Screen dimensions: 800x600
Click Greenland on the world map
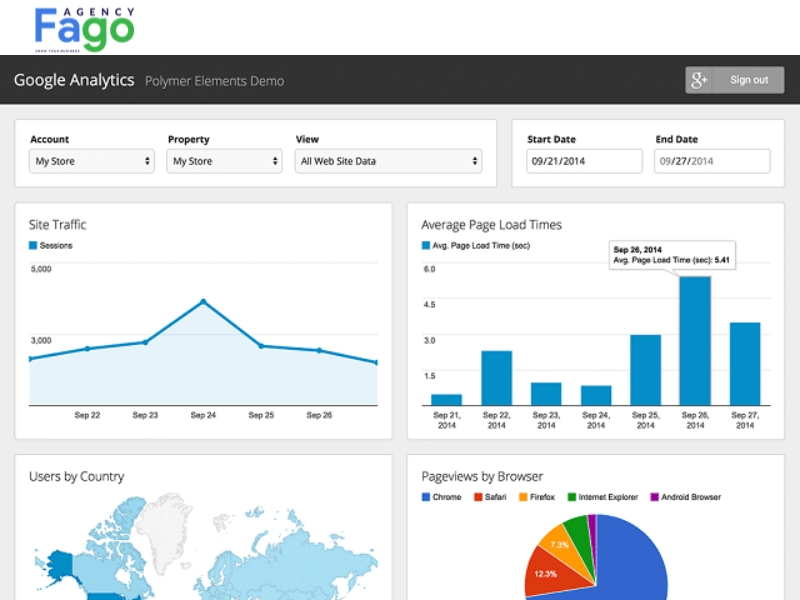tap(163, 528)
